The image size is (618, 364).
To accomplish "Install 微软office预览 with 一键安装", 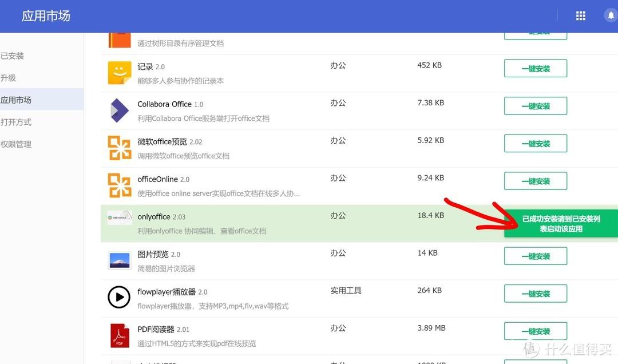I will tap(536, 144).
